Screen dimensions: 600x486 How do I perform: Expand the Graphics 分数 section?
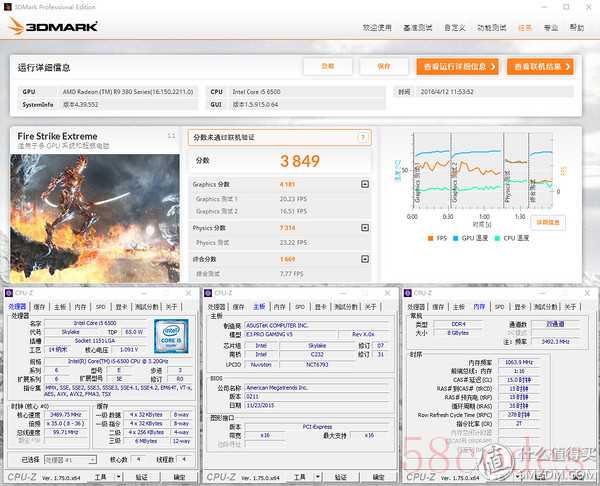tap(365, 184)
